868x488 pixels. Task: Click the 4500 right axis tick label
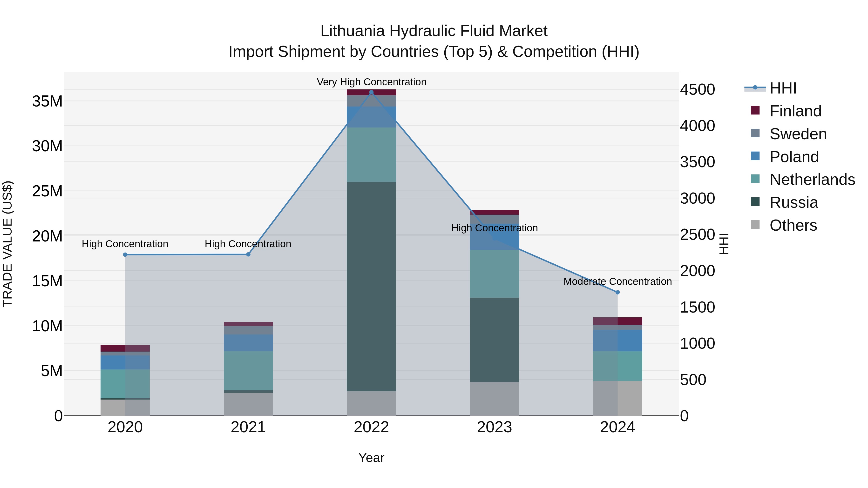coord(698,90)
